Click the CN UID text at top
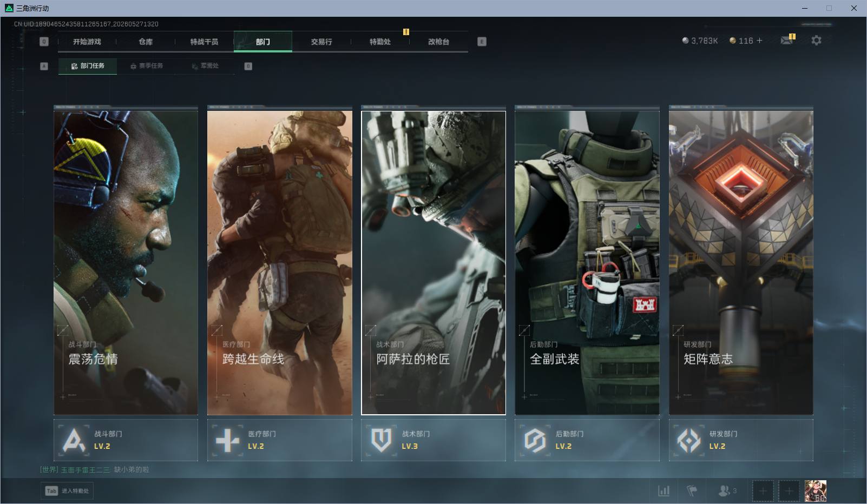 pyautogui.click(x=86, y=24)
